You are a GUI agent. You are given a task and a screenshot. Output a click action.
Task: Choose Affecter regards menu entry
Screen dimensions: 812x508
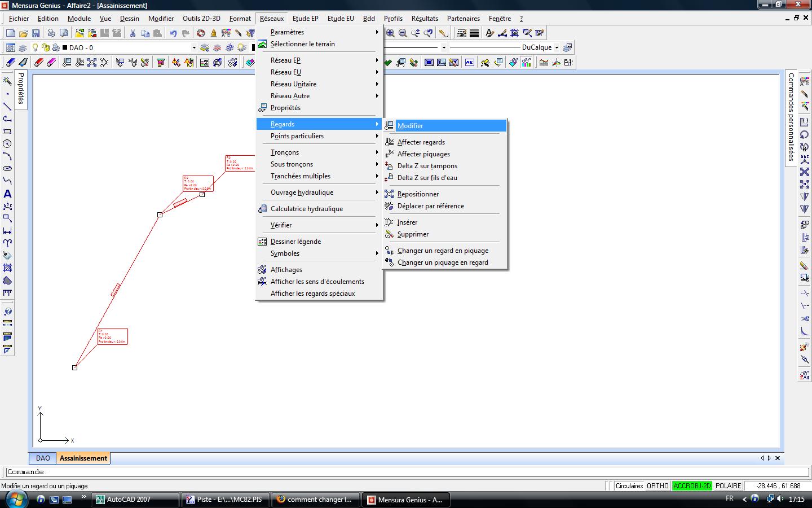(445, 142)
